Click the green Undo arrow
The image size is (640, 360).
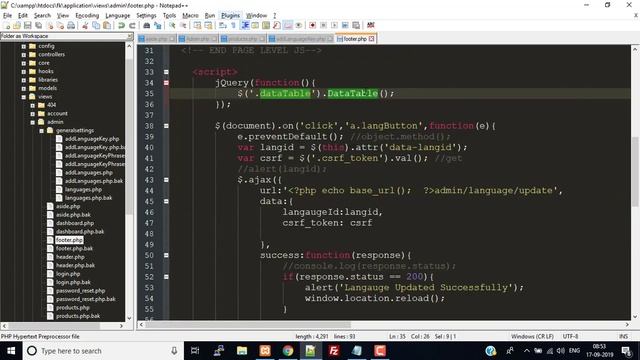pyautogui.click(x=121, y=25)
